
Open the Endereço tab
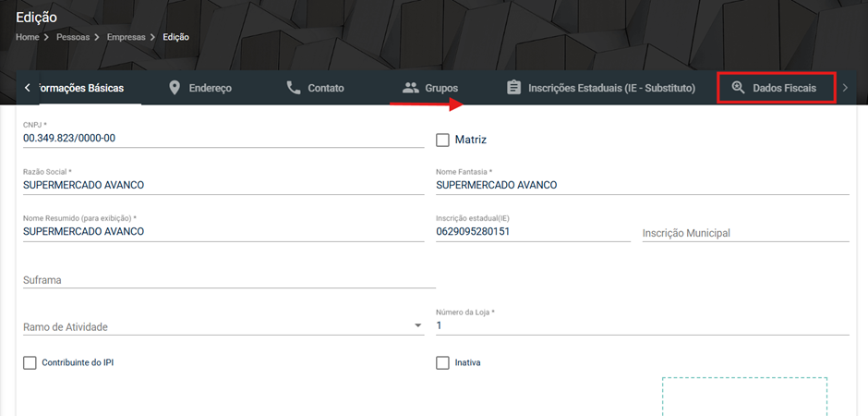(x=199, y=88)
